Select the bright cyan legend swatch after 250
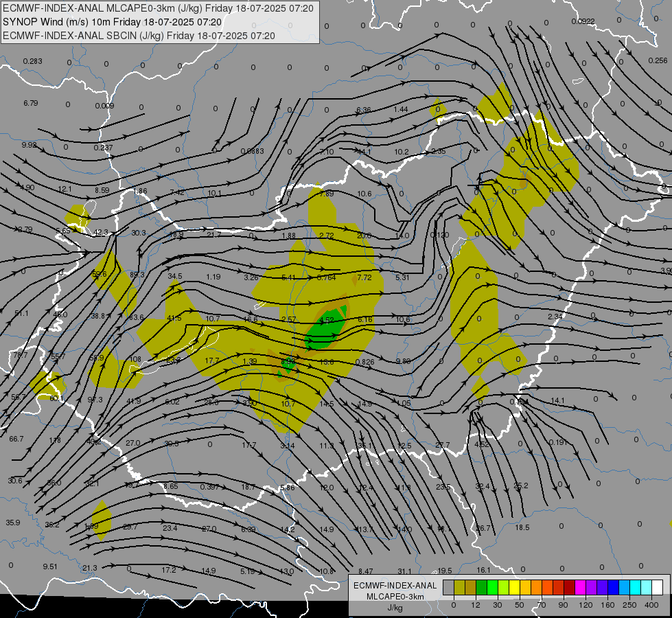The image size is (672, 618). (636, 587)
